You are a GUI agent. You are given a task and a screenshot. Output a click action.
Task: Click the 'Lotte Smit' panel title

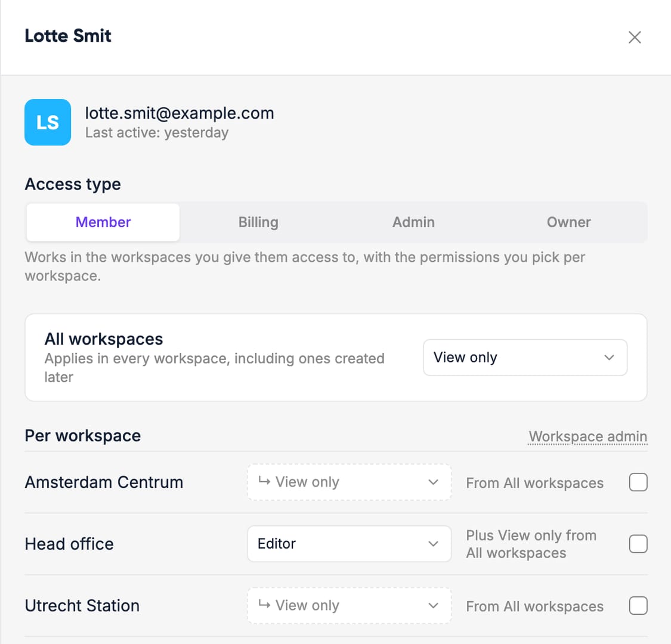point(68,36)
